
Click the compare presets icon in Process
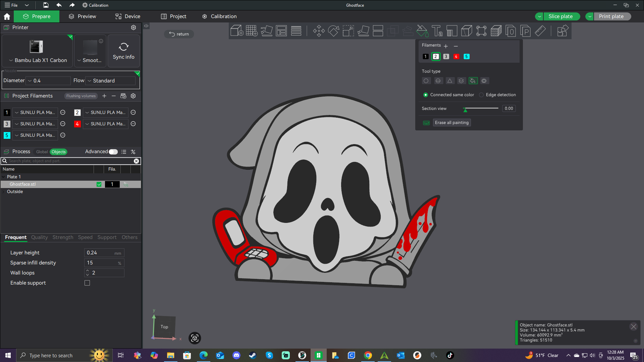[133, 152]
